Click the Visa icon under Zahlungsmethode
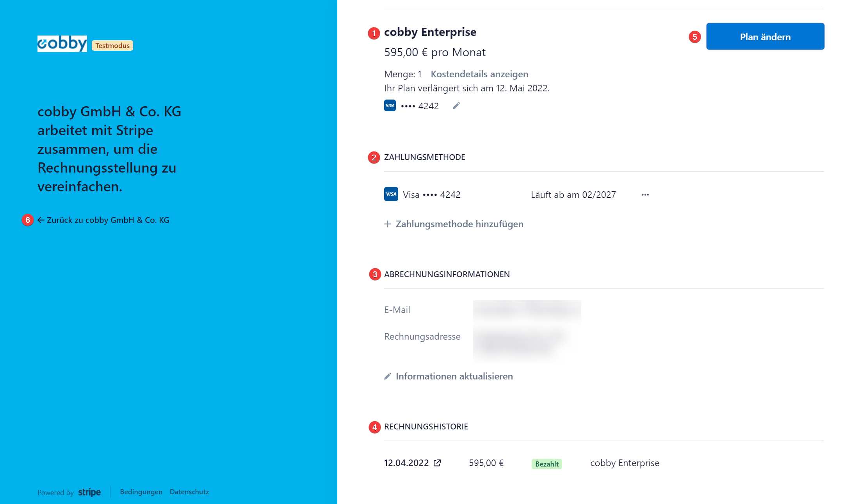This screenshot has width=867, height=504. tap(391, 194)
